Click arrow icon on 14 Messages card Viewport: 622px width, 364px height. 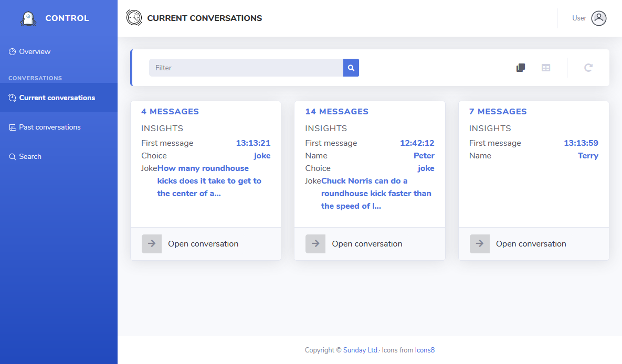click(315, 244)
